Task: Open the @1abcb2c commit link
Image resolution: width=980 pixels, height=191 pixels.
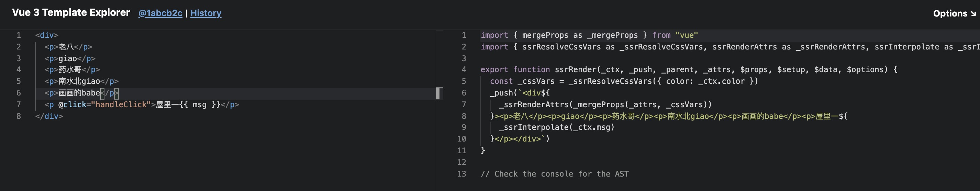Action: click(x=160, y=13)
